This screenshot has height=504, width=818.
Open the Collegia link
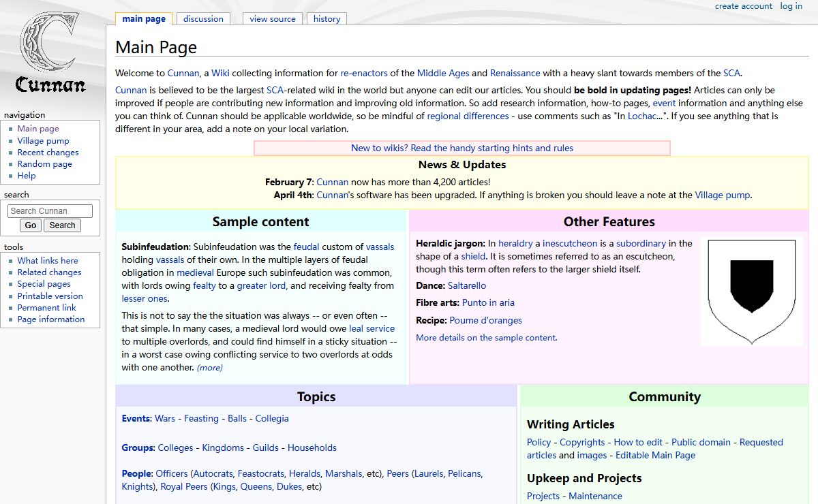(x=272, y=419)
